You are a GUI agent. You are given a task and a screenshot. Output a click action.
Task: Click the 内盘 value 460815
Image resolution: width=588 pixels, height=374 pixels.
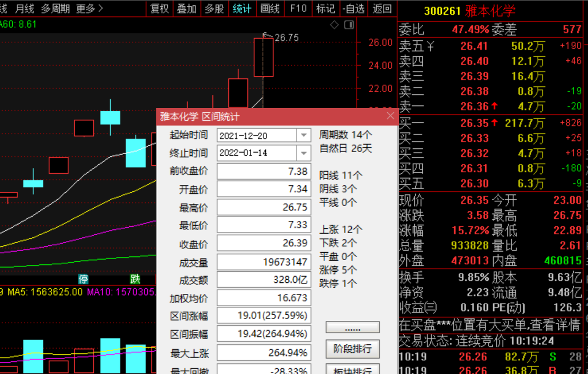[563, 260]
